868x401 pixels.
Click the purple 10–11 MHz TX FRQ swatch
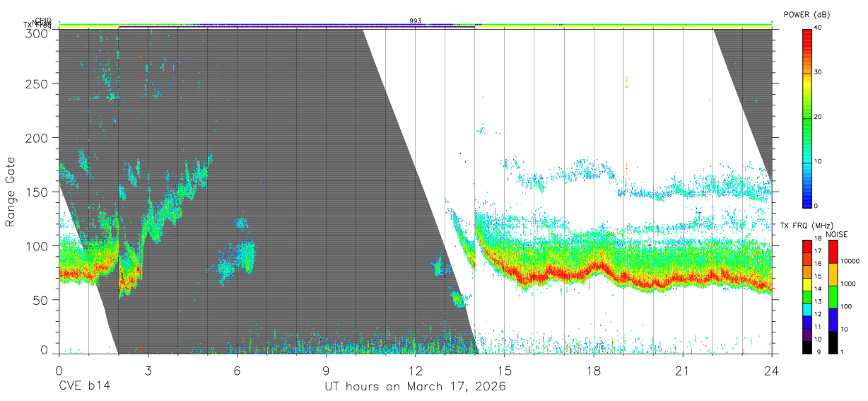coord(807,333)
